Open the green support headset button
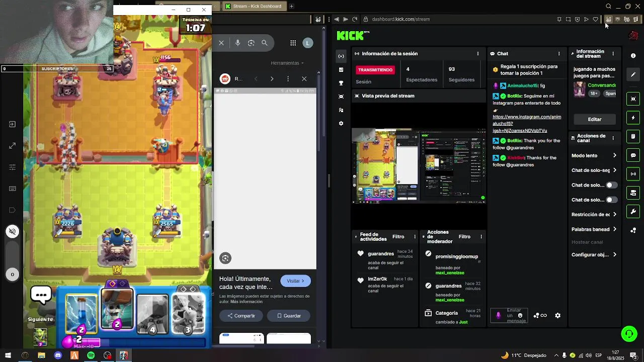Image resolution: width=644 pixels, height=362 pixels. click(629, 333)
